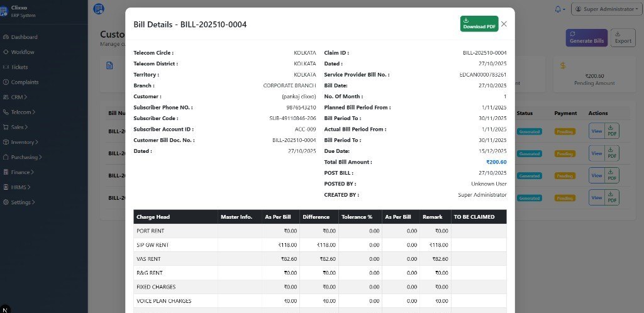Screen dimensions: 644x313
Task: Click the Generated badge in first row
Action: click(529, 132)
